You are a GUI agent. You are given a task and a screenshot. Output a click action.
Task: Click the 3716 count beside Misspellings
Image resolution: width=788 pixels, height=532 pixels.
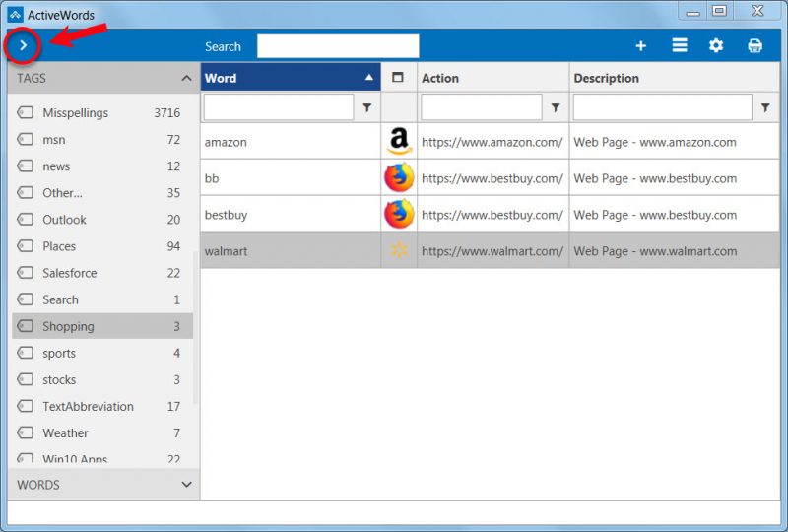pos(166,112)
